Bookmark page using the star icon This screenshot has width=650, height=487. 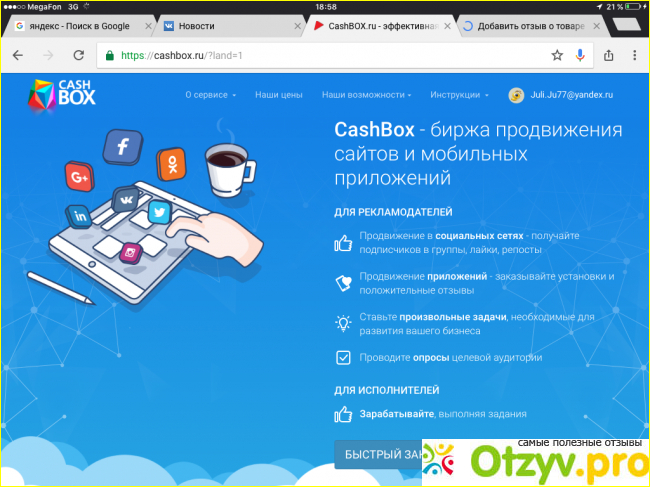pyautogui.click(x=557, y=55)
